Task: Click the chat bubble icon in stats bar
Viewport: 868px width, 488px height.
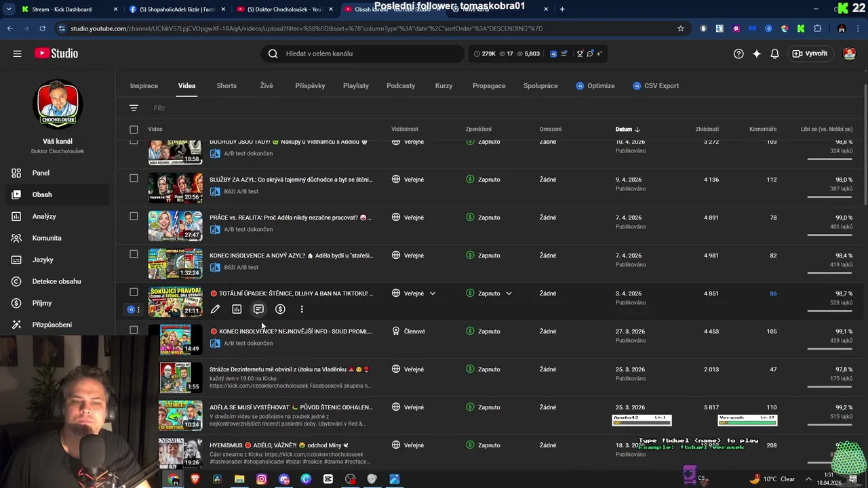Action: [x=590, y=54]
